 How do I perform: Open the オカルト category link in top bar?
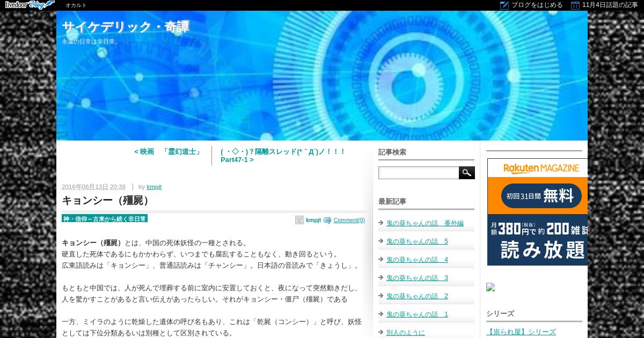click(76, 5)
